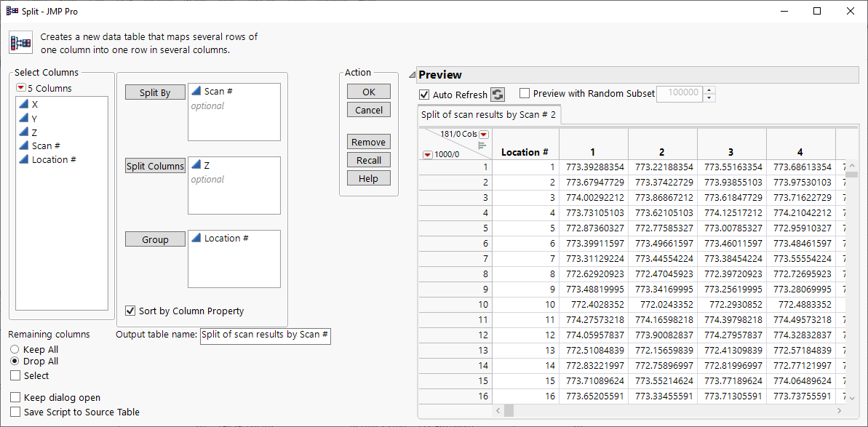Collapse the Preview panel disclosure triangle
This screenshot has height=427, width=868.
pos(412,74)
